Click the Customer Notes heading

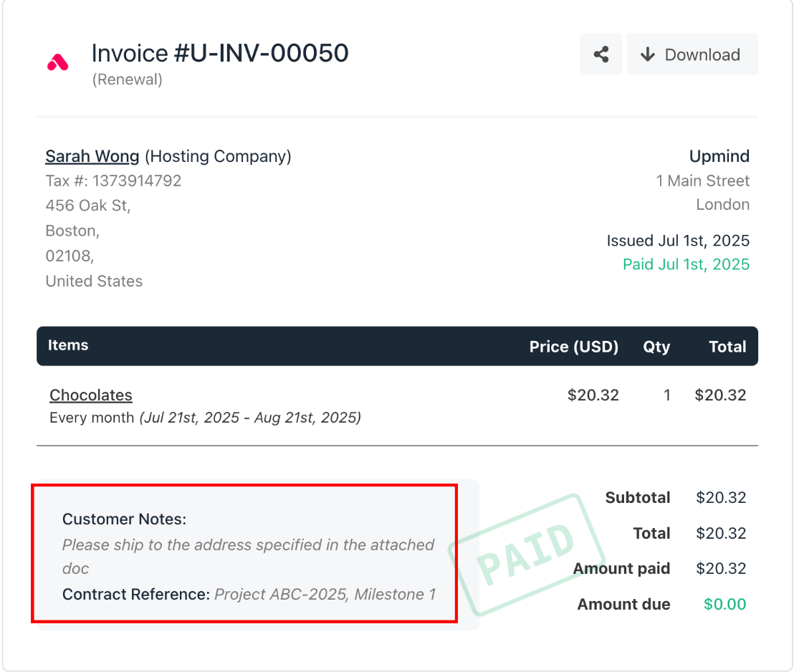point(124,519)
